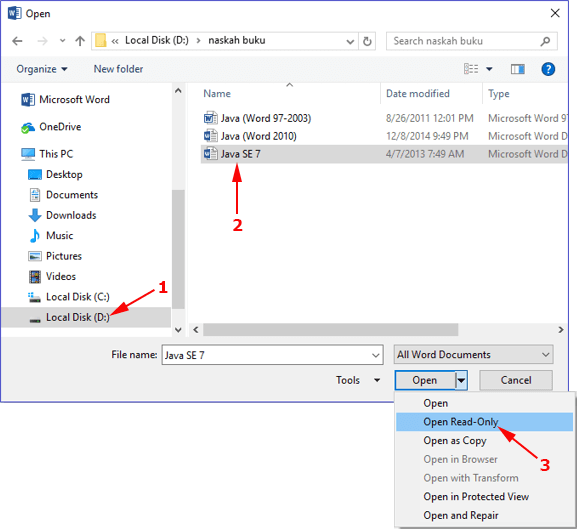The width and height of the screenshot is (577, 529).
Task: Open the Organize menu
Action: [x=42, y=69]
